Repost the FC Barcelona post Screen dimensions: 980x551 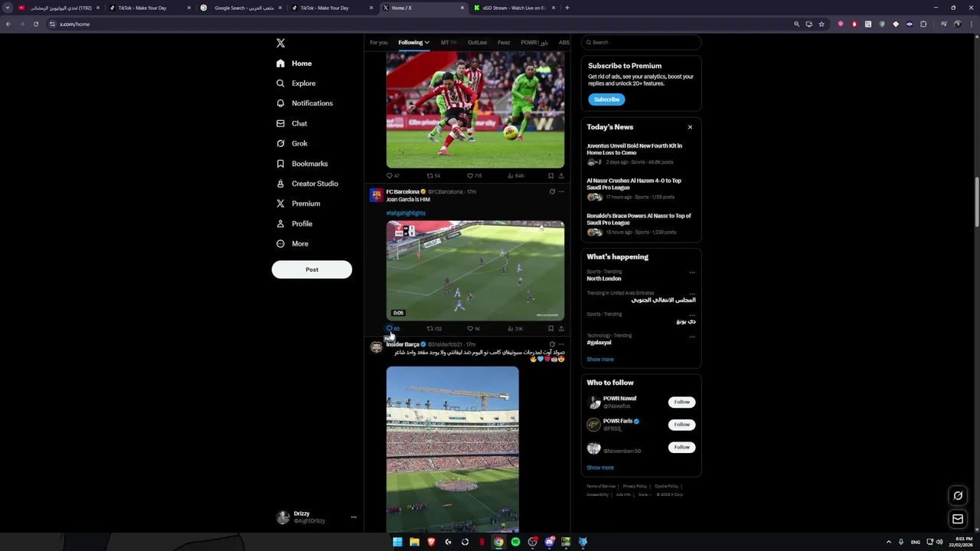[x=434, y=328]
